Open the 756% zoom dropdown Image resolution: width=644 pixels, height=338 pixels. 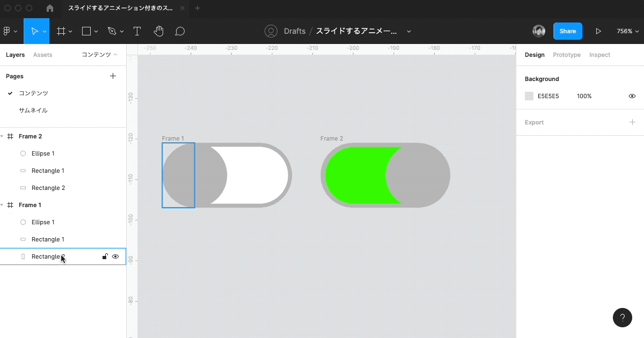click(627, 31)
